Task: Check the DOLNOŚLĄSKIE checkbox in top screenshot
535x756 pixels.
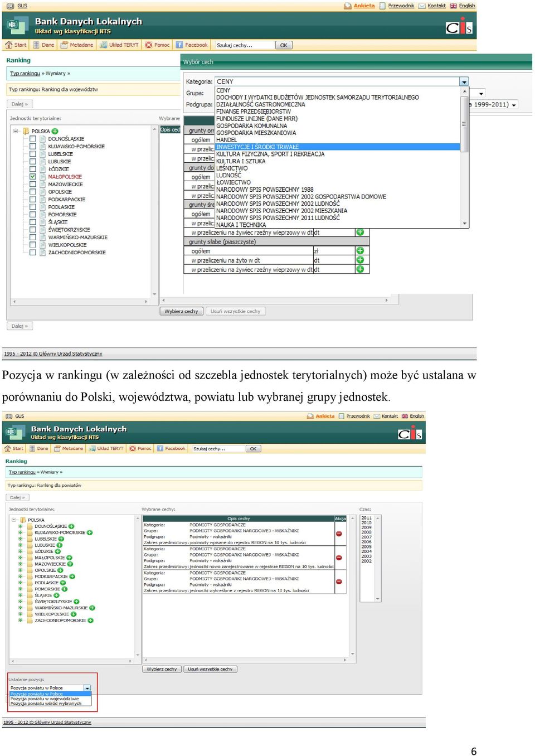Action: [33, 139]
